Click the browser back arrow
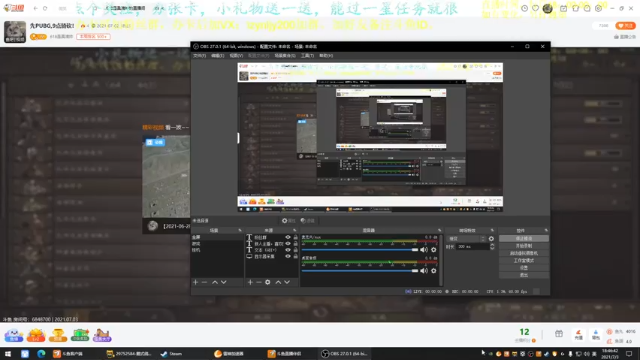The image size is (640, 360). (x=36, y=8)
